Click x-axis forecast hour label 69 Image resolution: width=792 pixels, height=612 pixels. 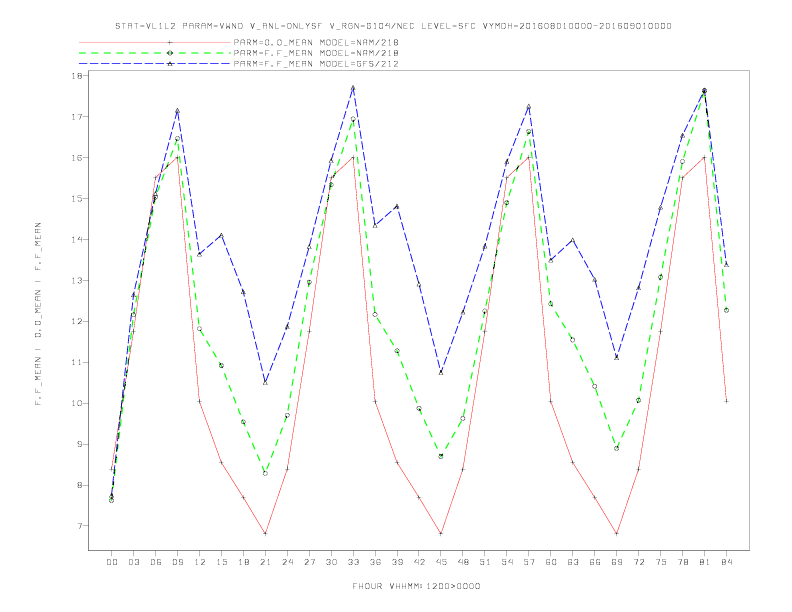coord(617,562)
